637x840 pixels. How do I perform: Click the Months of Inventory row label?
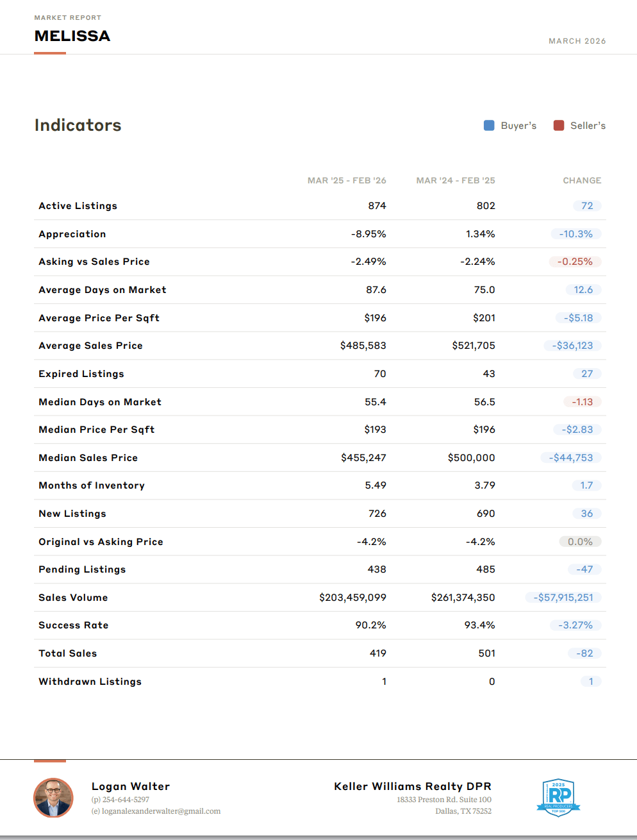pos(92,485)
